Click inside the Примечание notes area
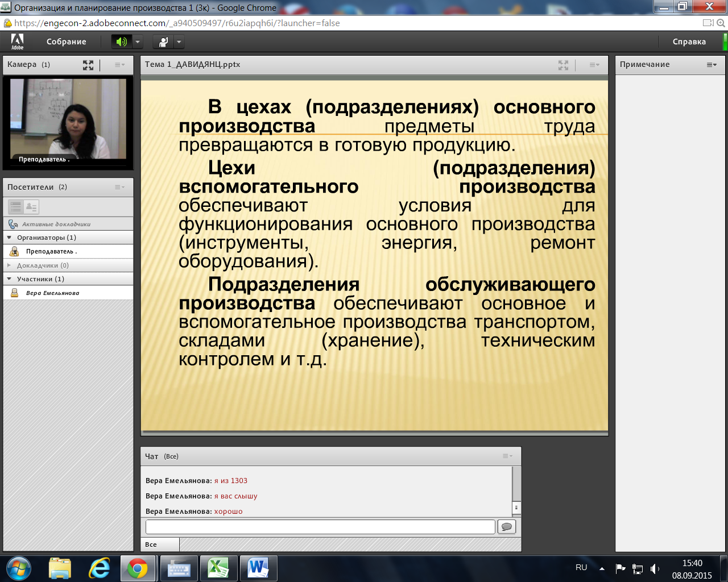Viewport: 728px width, 582px height. [x=670, y=313]
